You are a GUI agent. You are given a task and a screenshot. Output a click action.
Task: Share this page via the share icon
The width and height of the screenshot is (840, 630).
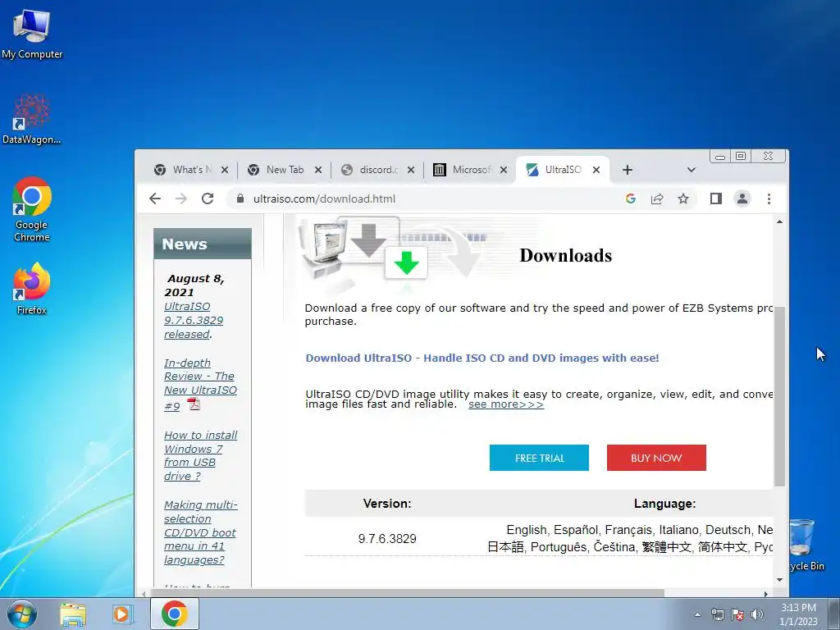657,199
